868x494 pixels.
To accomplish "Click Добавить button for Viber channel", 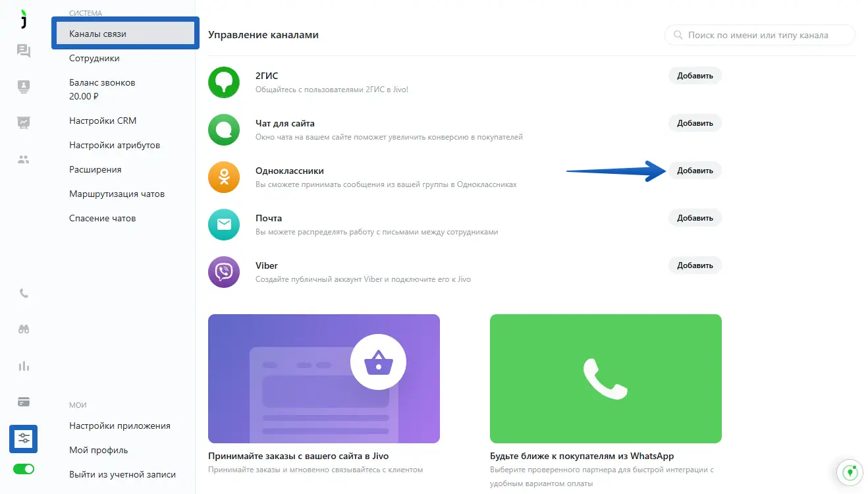I will [695, 265].
